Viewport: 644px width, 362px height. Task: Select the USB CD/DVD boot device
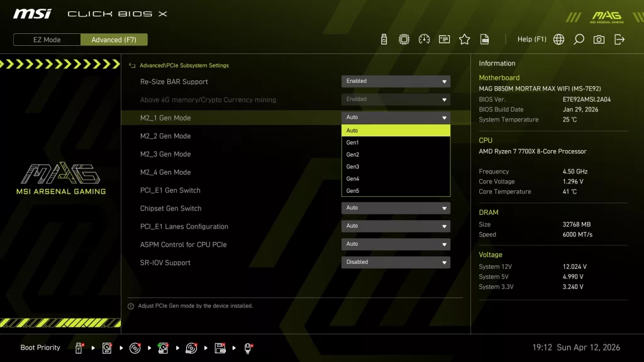click(191, 348)
